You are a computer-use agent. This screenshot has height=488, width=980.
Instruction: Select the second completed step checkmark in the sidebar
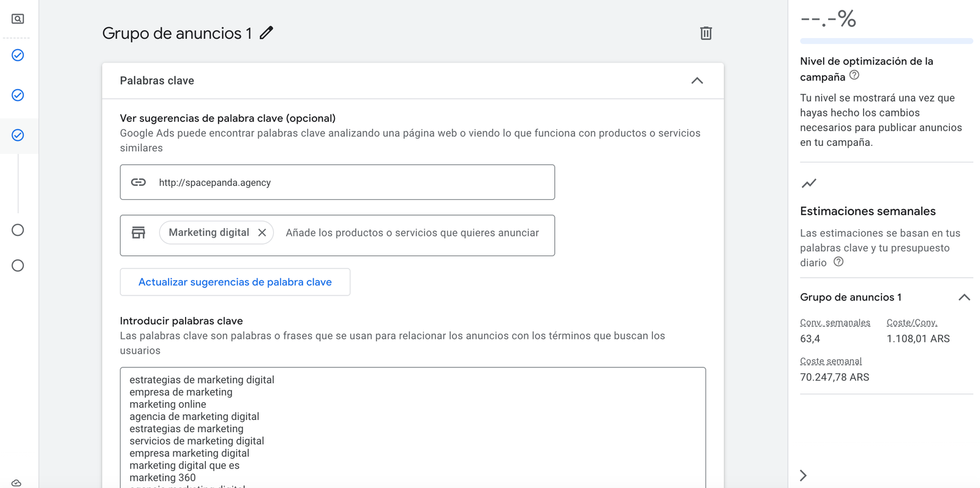pos(18,95)
